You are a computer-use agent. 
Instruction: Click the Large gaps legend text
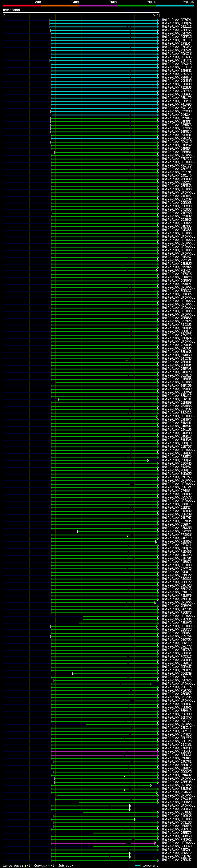tap(38, 866)
